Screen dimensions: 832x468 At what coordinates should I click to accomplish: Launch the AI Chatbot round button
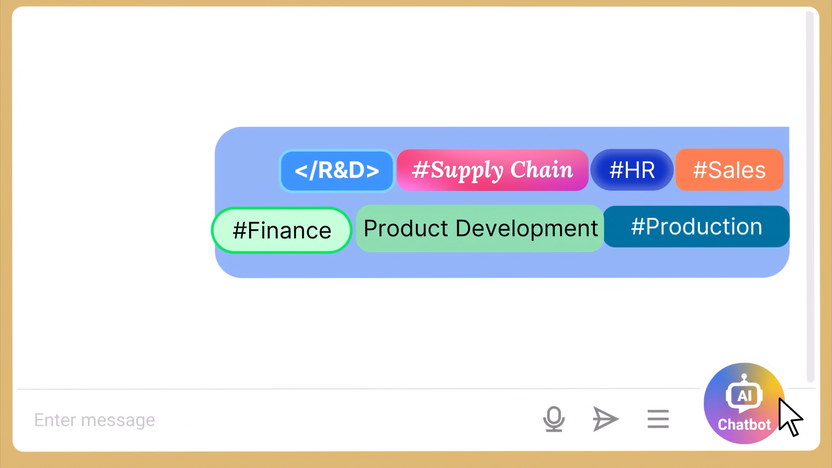click(x=744, y=403)
